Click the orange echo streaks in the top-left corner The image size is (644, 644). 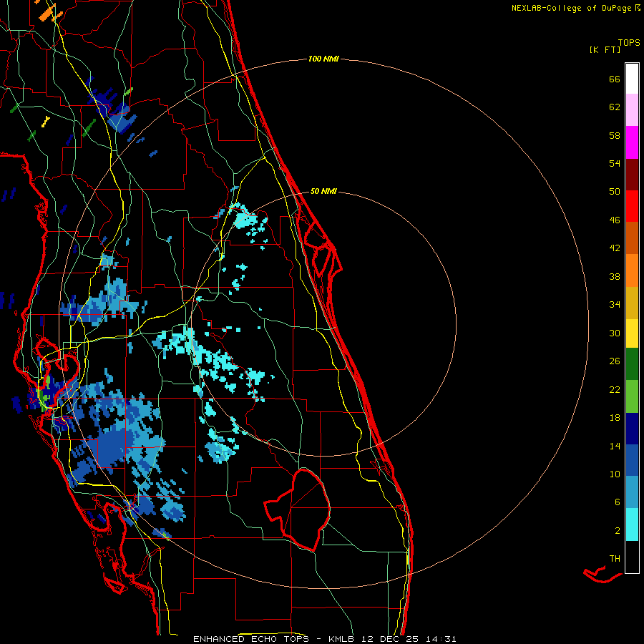[x=50, y=10]
